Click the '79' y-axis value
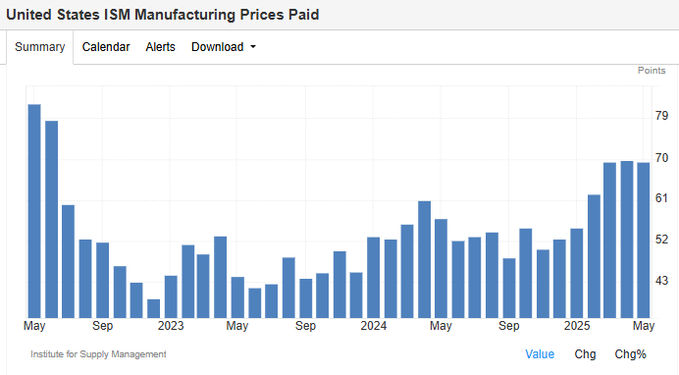The width and height of the screenshot is (679, 375). point(662,116)
